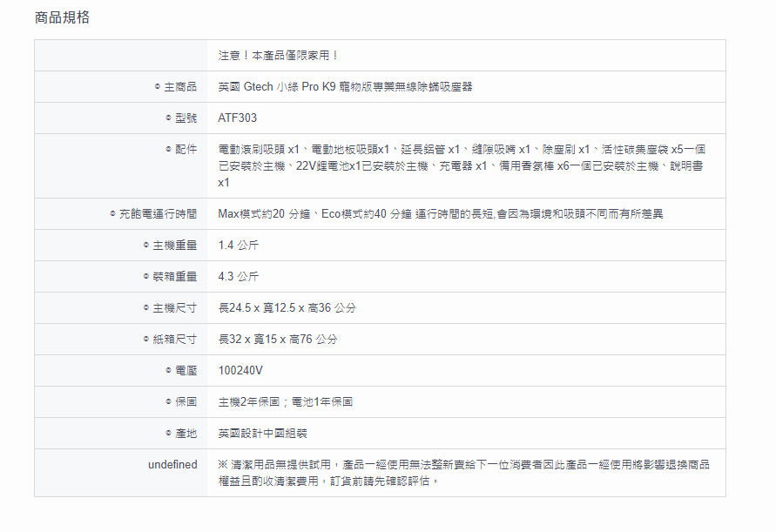
Task: Select the value 4.3 公斤
Action: pyautogui.click(x=239, y=277)
